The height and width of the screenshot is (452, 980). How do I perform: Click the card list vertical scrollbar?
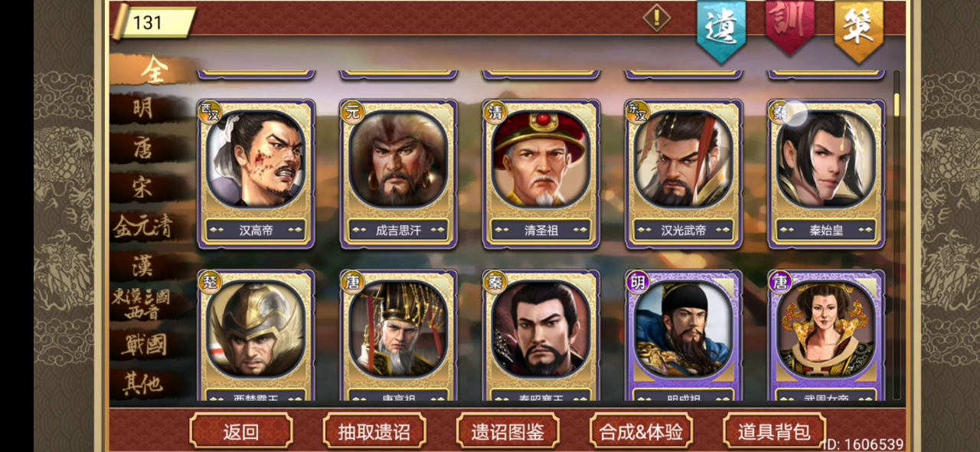pos(897,236)
